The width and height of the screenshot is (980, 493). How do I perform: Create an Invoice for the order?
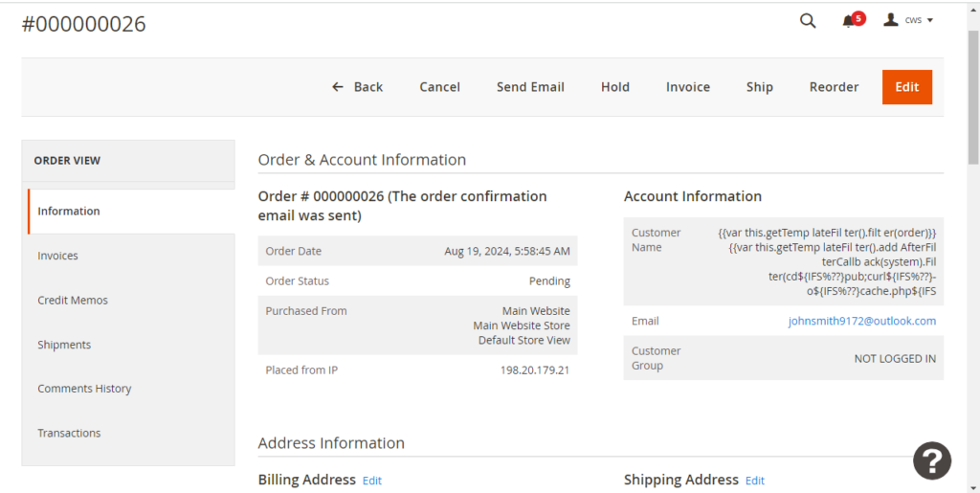point(687,87)
